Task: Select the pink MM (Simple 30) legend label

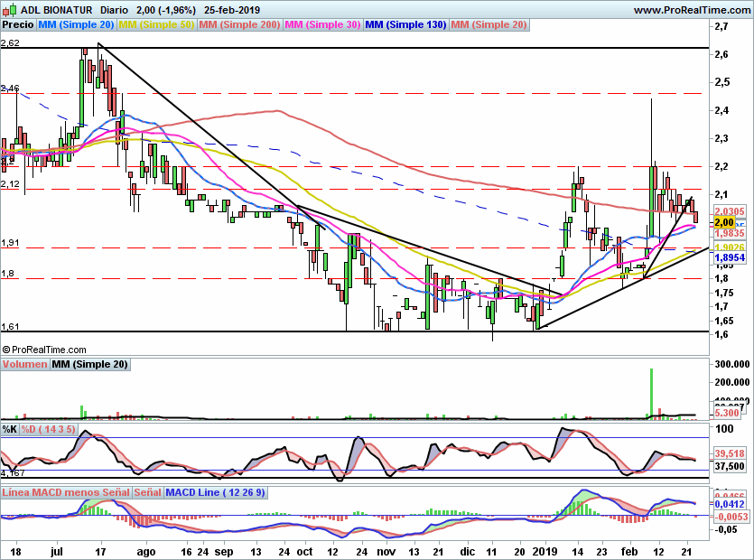Action: tap(322, 24)
